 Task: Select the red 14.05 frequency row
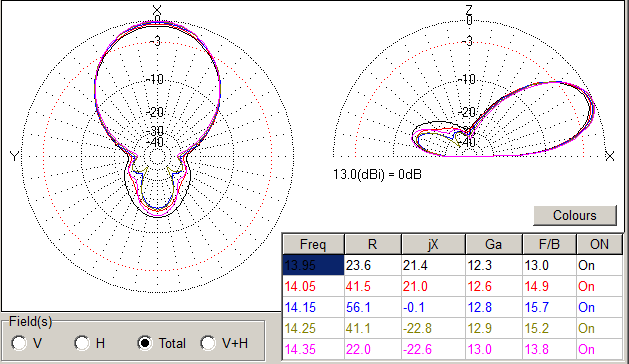(x=452, y=287)
